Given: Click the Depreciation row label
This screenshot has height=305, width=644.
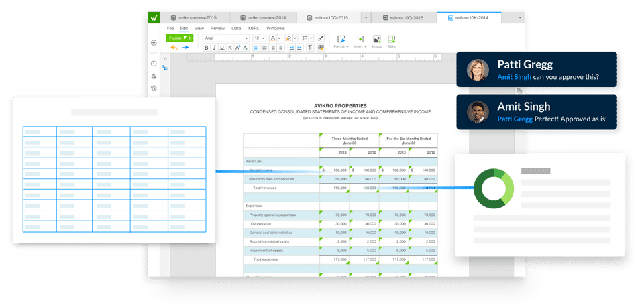Looking at the screenshot, I should pos(261,224).
